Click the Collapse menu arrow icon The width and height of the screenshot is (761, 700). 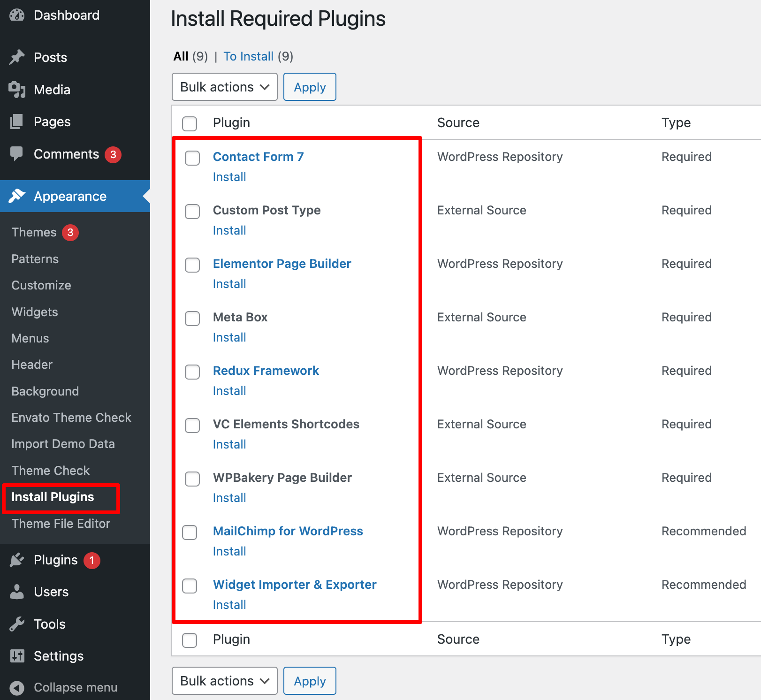pos(17,688)
